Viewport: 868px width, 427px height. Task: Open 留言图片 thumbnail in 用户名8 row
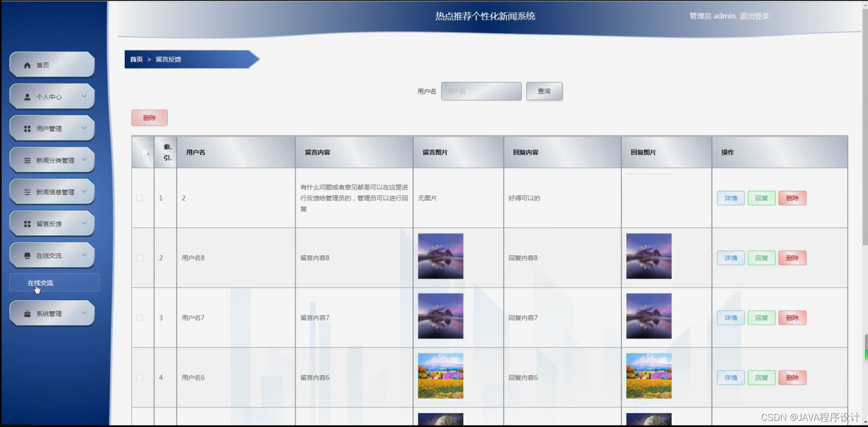[x=440, y=256]
